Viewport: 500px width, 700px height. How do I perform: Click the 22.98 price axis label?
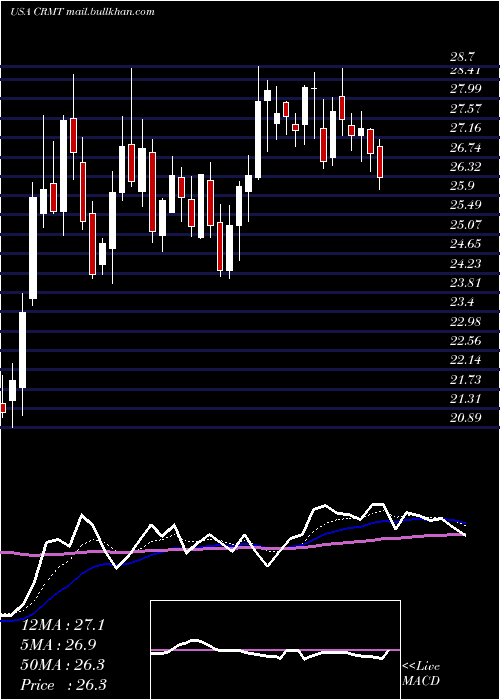(466, 321)
